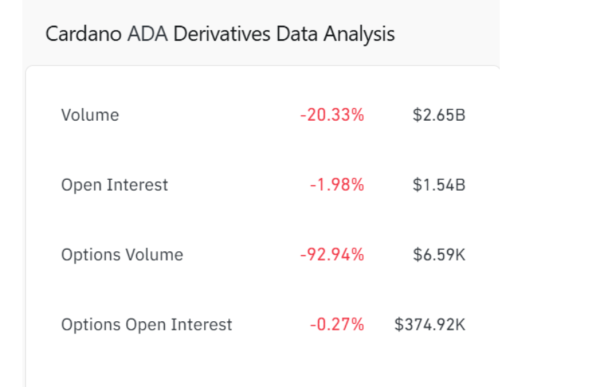Screen dimensions: 600x387
Task: Click the $374.92K options open interest amount
Action: point(430,325)
